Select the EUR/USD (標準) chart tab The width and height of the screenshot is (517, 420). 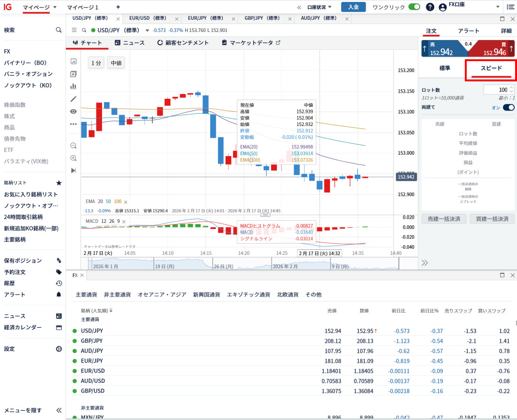147,18
